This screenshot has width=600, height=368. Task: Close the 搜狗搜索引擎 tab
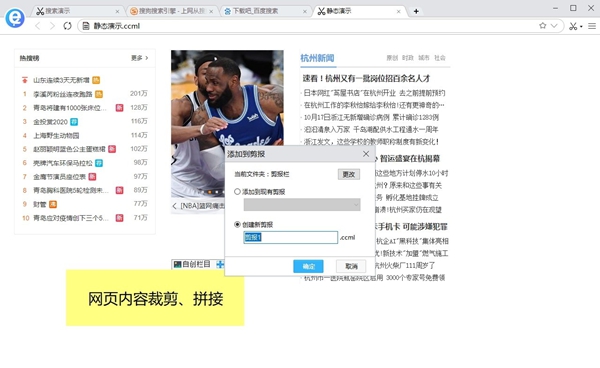[x=211, y=11]
